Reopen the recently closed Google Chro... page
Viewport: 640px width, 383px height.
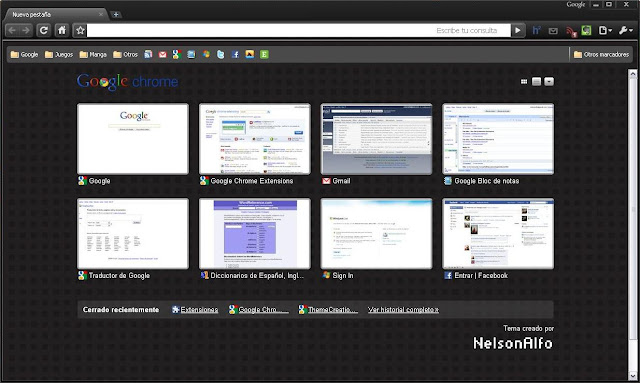(x=259, y=310)
